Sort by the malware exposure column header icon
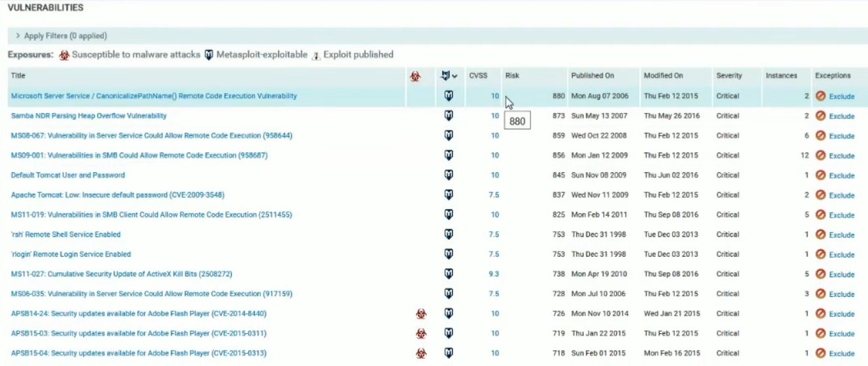Screen dimensions: 868x366 tap(415, 76)
